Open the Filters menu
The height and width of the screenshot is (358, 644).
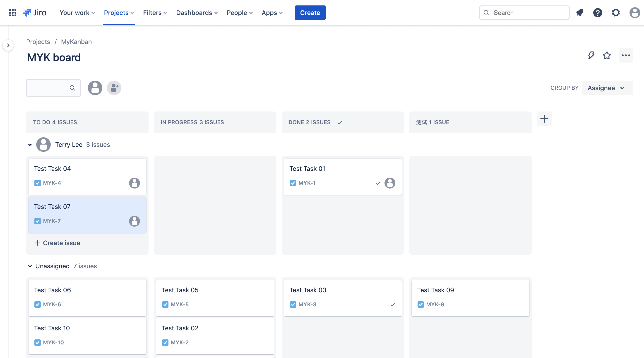click(x=155, y=12)
